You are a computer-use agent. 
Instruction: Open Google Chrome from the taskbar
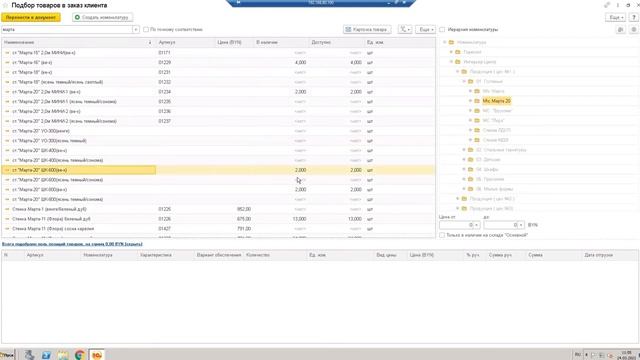coord(80,355)
